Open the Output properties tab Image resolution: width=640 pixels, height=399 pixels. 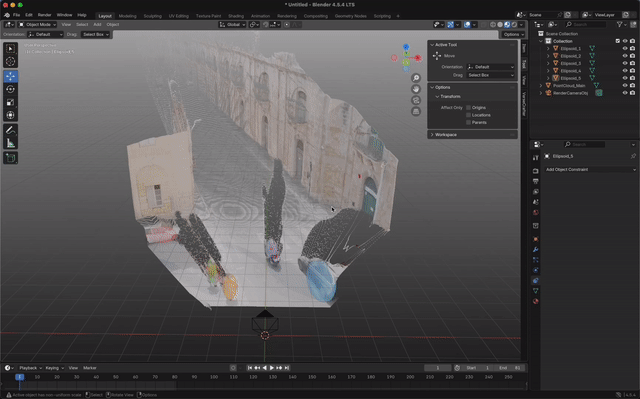tap(536, 181)
